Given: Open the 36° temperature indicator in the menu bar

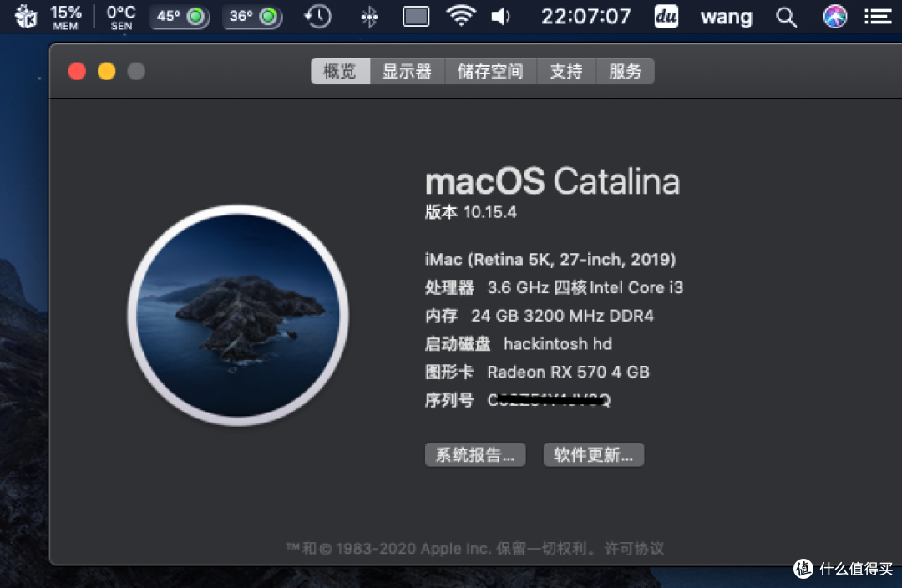Looking at the screenshot, I should point(252,16).
